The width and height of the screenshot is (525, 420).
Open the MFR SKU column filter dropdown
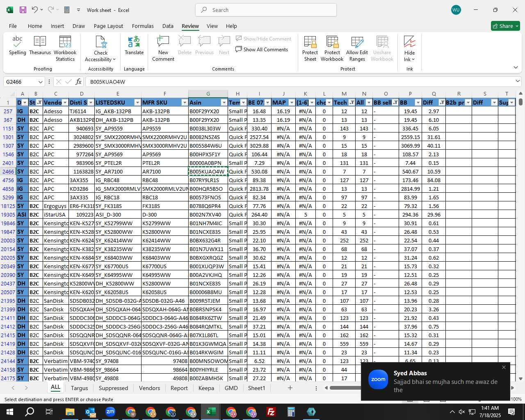coord(185,103)
